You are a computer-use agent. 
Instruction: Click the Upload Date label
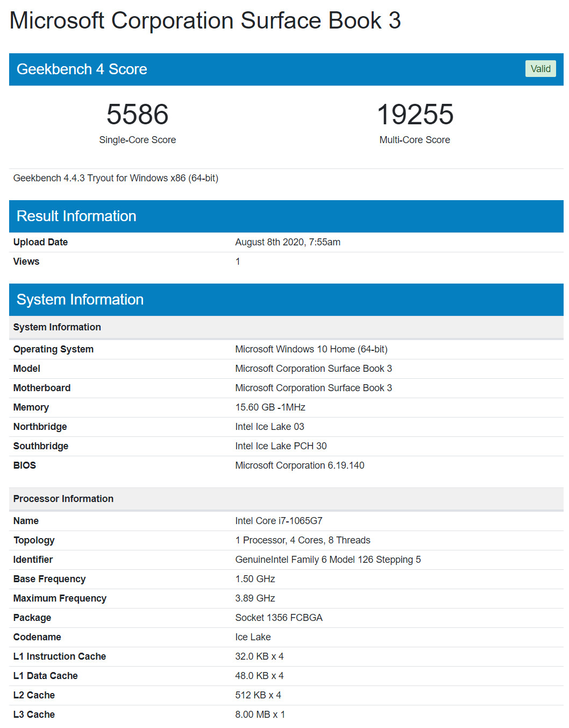pos(40,242)
